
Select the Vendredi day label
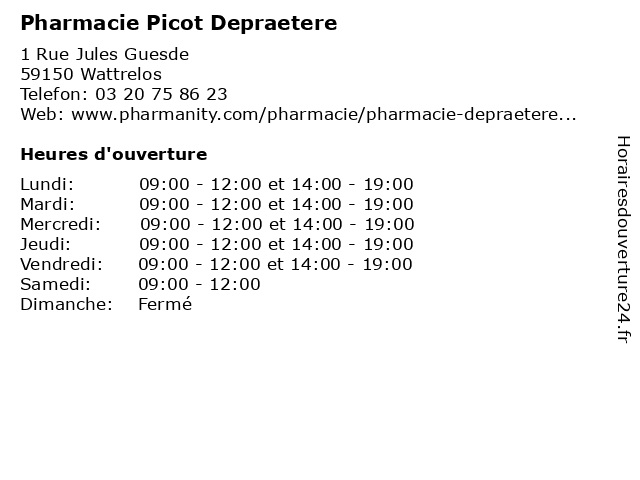point(61,264)
